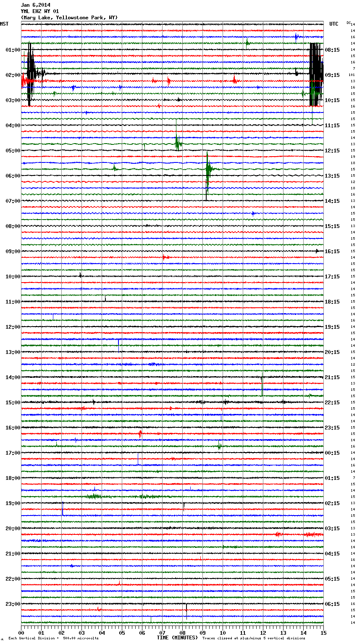Image resolution: width=357 pixels, height=644 pixels.
Task: Click the '07' minute tick label on bottom axis
Action: pos(163,633)
